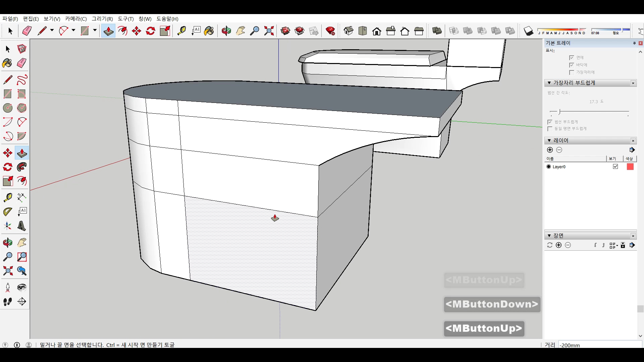
Task: Toggle the soften coplanar checkbox
Action: (550, 129)
